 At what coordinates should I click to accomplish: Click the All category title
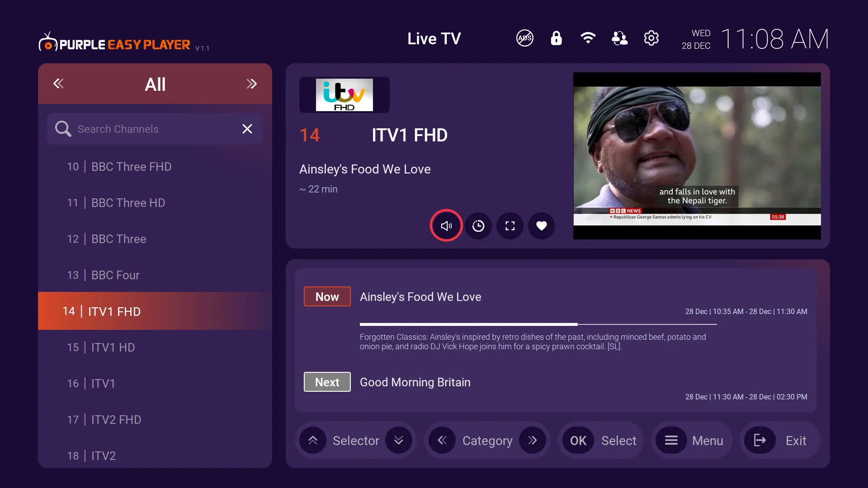(155, 84)
